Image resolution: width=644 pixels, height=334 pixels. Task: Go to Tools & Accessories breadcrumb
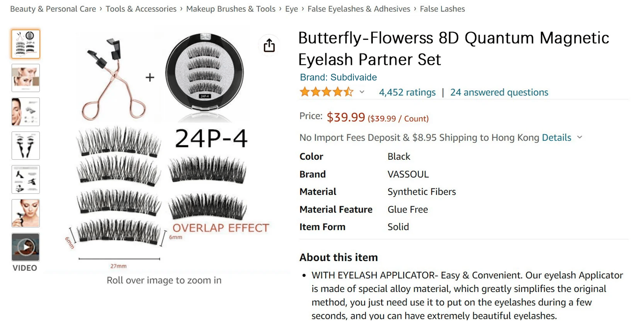141,9
